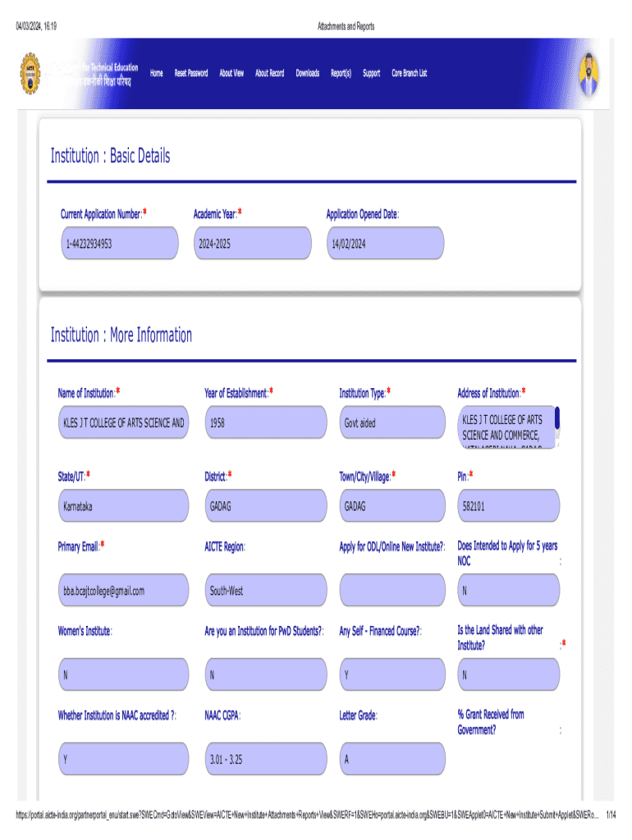Click About Record in the navbar
Screen dimensions: 632x840
pyautogui.click(x=269, y=74)
